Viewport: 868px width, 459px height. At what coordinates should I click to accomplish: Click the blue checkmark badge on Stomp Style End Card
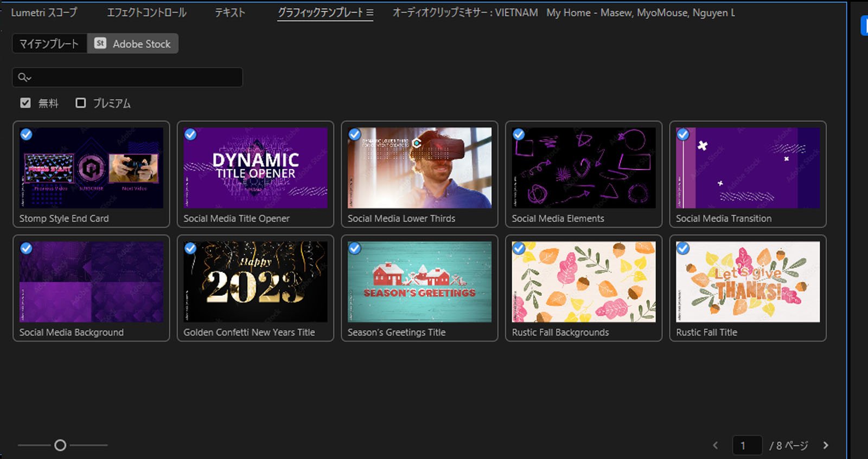pos(26,134)
